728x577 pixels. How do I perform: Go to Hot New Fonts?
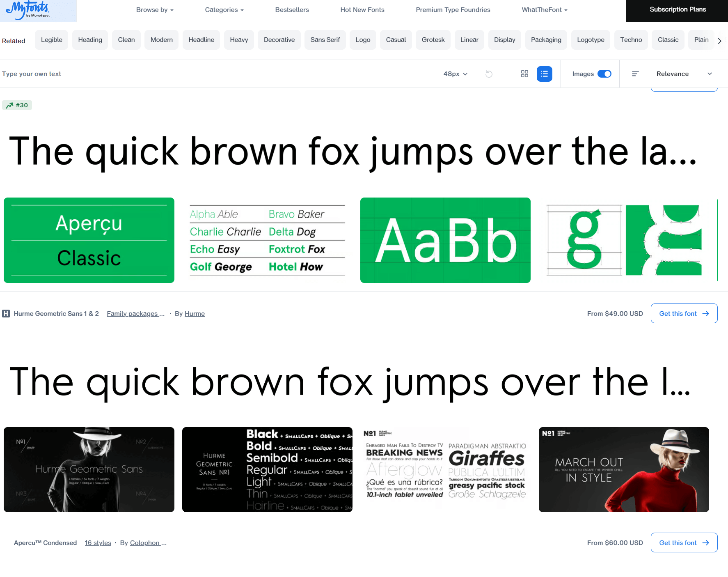coord(362,10)
